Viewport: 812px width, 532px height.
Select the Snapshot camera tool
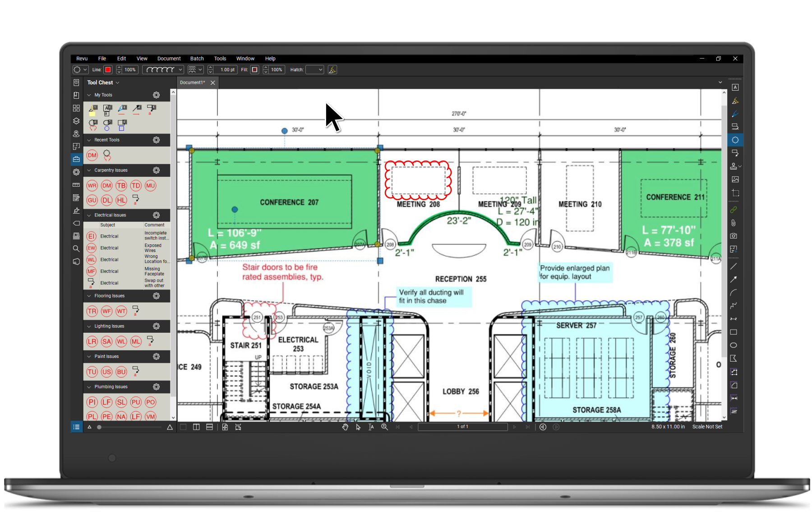click(x=734, y=235)
